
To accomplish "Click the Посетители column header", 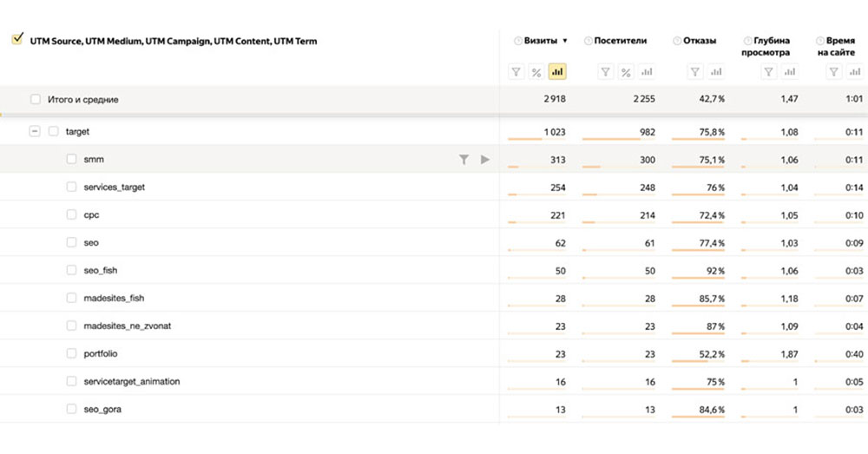I will 621,41.
